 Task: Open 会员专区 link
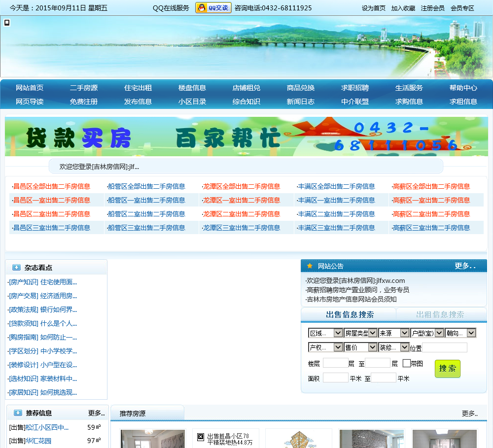(462, 8)
